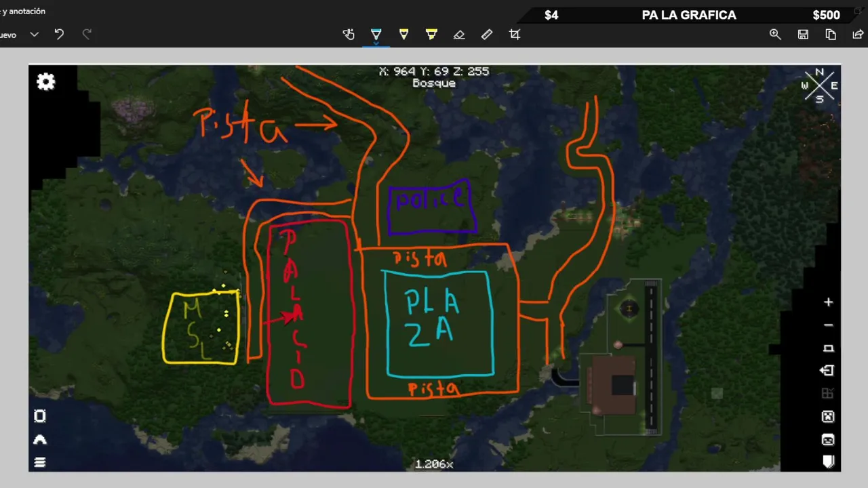This screenshot has width=868, height=488.
Task: Enable touch writing tool
Action: point(349,35)
